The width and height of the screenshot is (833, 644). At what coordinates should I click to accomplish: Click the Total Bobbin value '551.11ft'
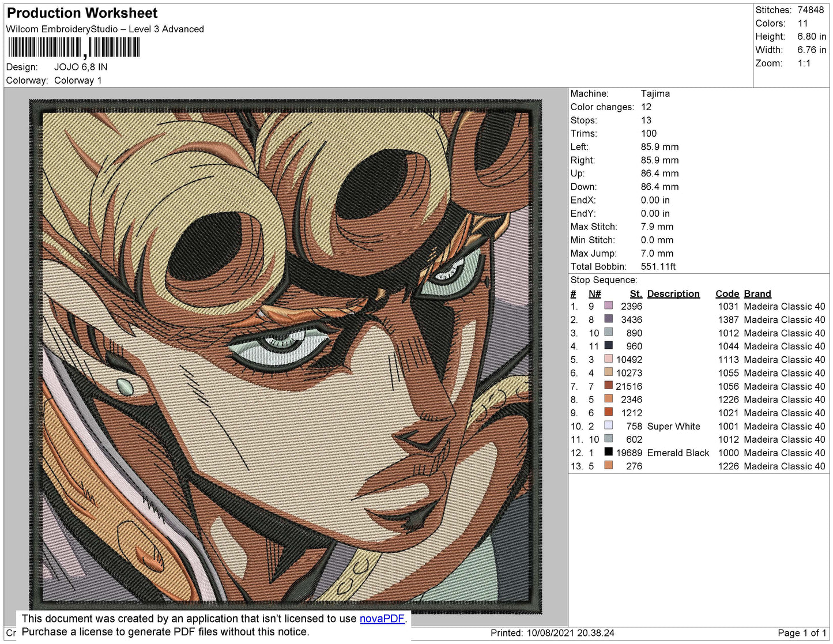coord(658,266)
